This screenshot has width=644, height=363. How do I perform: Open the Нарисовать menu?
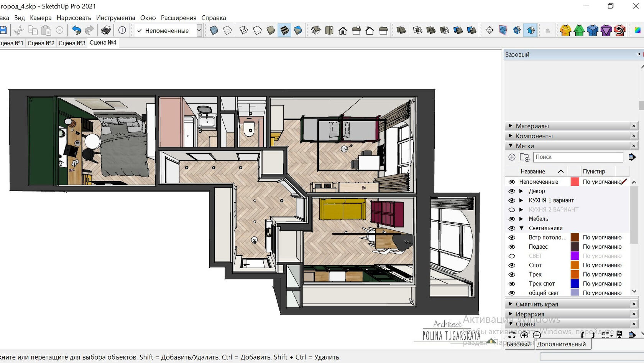click(74, 18)
